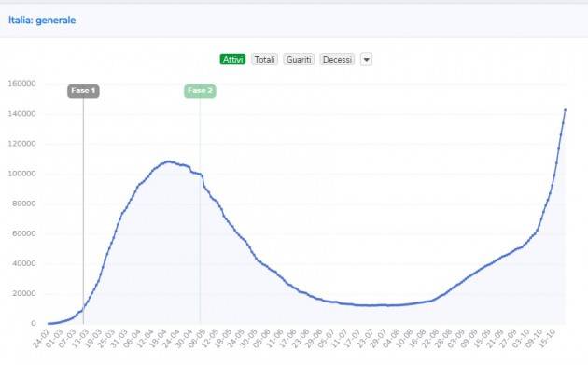Click the 24-02 date label on x-axis

[x=41, y=338]
